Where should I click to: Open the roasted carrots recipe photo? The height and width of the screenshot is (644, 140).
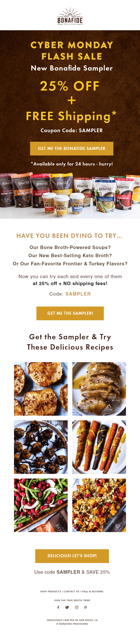[99, 447]
